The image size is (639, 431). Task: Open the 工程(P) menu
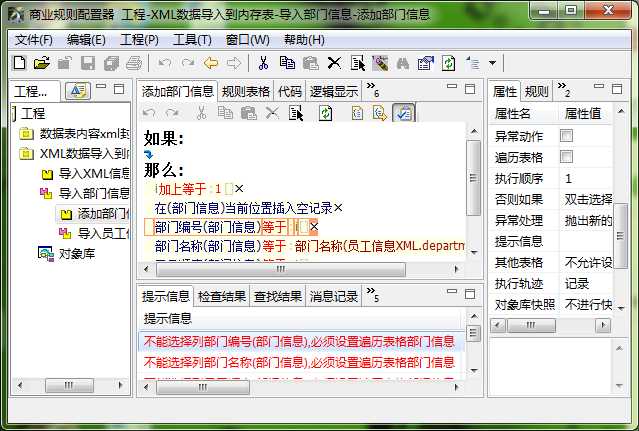139,40
